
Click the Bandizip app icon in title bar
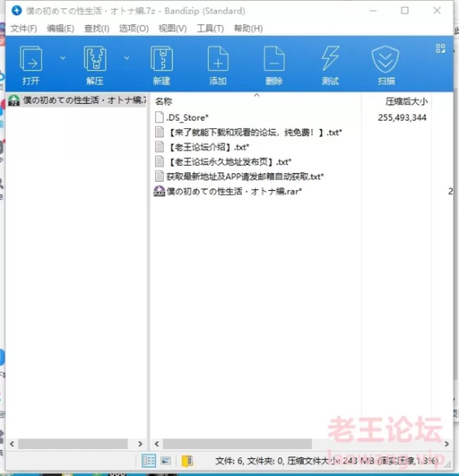(17, 11)
